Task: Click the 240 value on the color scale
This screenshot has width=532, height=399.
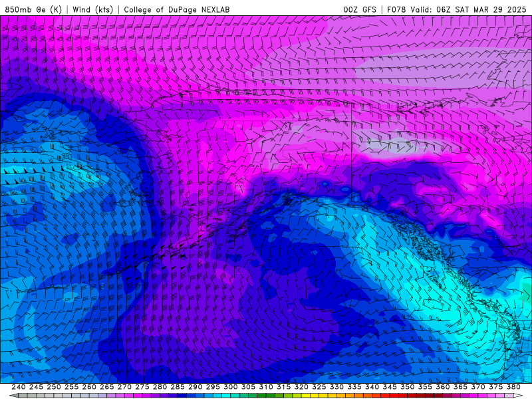Action: point(19,387)
